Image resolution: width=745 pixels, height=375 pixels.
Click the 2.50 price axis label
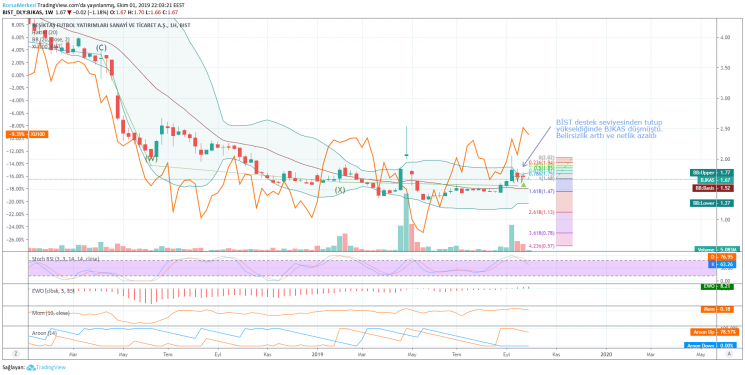724,129
